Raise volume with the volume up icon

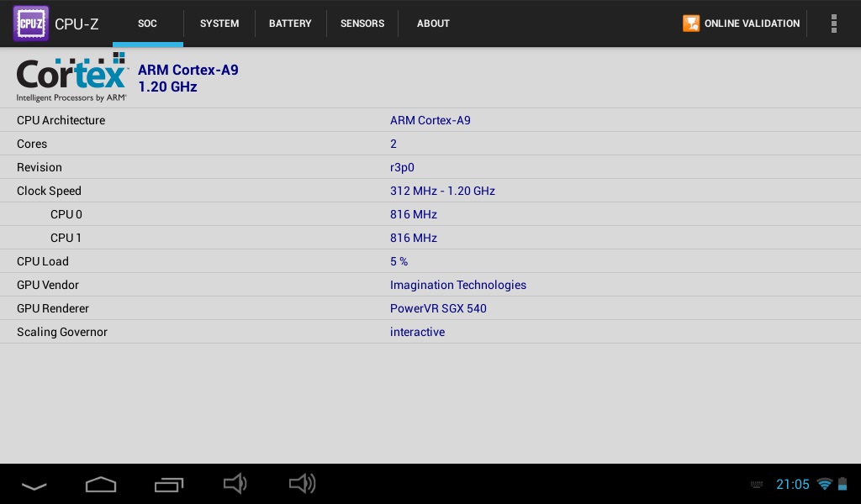302,484
